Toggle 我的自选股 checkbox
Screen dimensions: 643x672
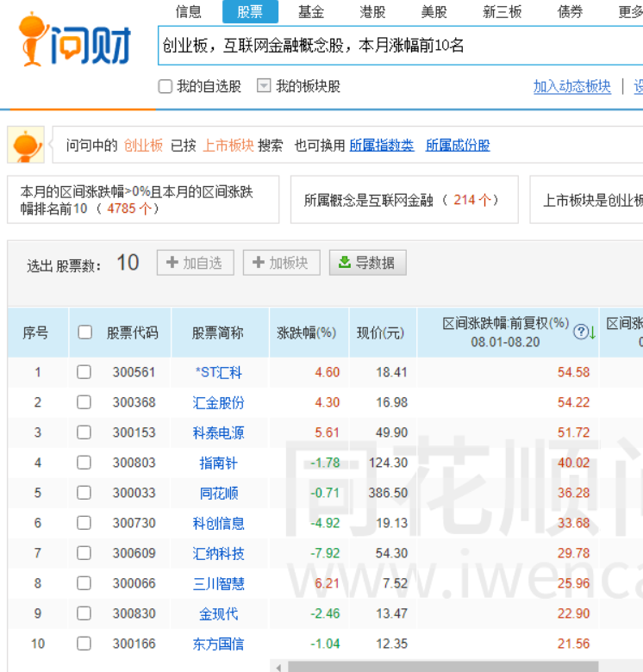point(165,86)
